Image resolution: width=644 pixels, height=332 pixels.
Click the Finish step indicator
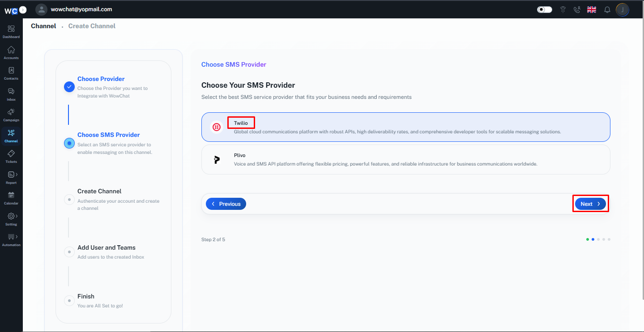(69, 301)
